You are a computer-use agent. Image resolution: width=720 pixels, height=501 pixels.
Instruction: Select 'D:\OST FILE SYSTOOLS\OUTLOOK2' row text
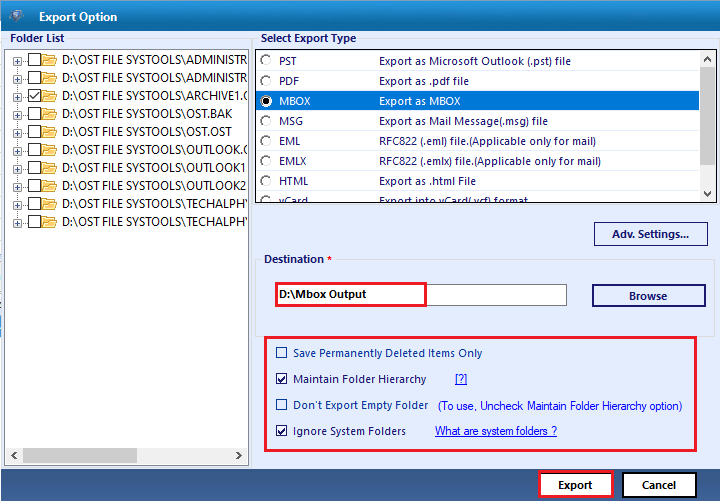tap(154, 186)
